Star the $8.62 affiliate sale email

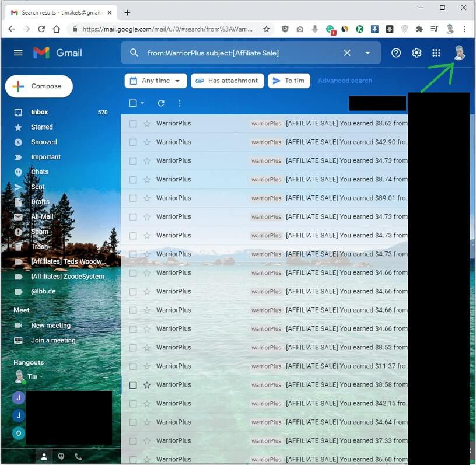(147, 124)
